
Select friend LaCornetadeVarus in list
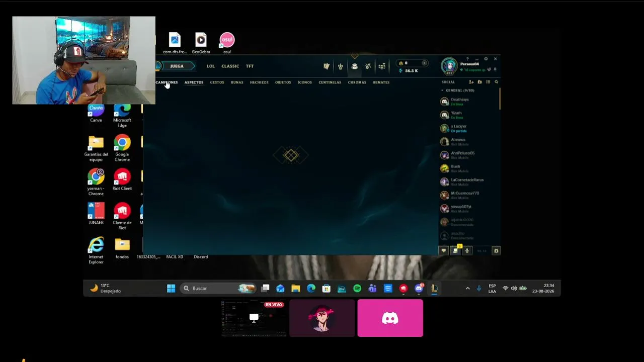pyautogui.click(x=468, y=182)
